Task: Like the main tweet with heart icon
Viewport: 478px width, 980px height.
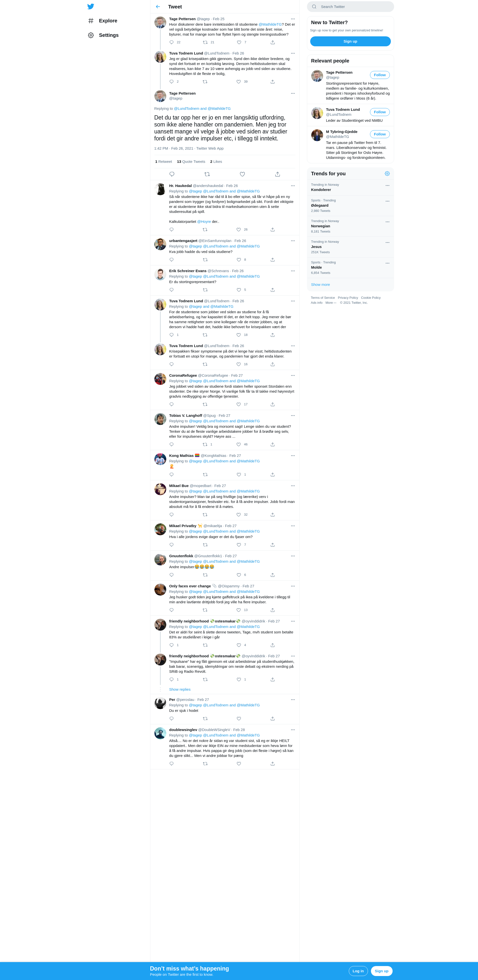Action: click(x=242, y=174)
